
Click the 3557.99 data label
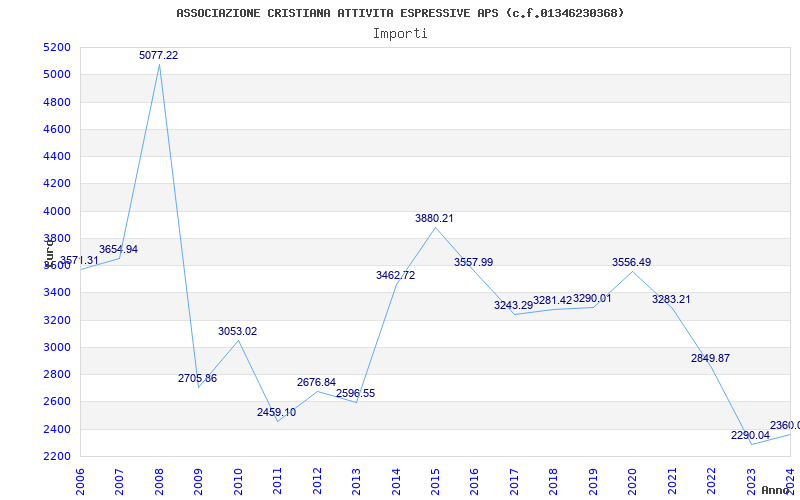tap(473, 262)
